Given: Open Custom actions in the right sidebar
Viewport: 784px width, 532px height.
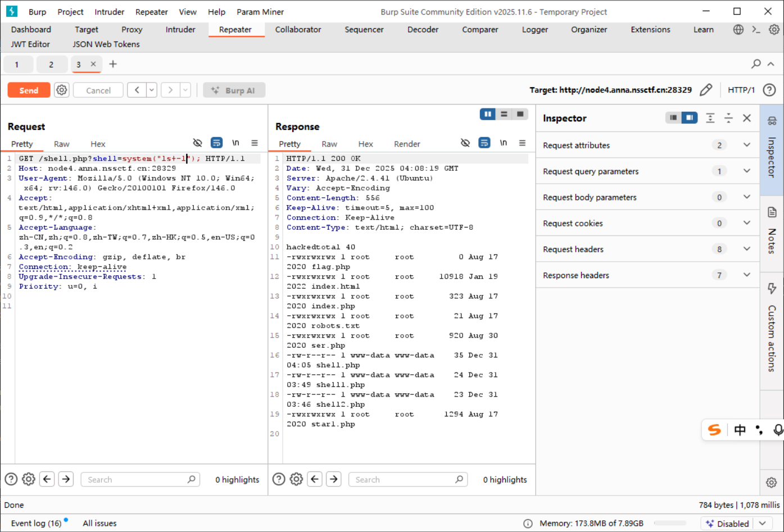Looking at the screenshot, I should click(x=772, y=327).
